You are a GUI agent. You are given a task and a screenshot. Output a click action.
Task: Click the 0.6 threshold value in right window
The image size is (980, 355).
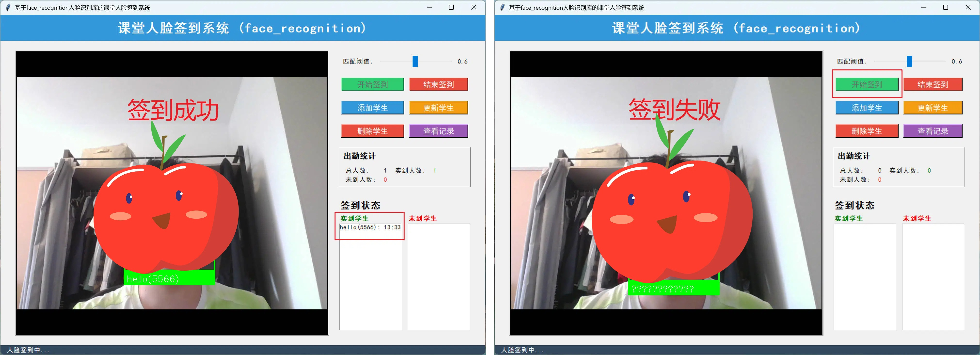click(957, 61)
